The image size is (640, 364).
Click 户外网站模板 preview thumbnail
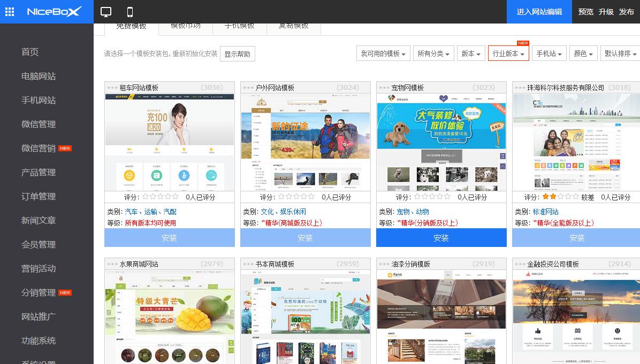click(306, 142)
